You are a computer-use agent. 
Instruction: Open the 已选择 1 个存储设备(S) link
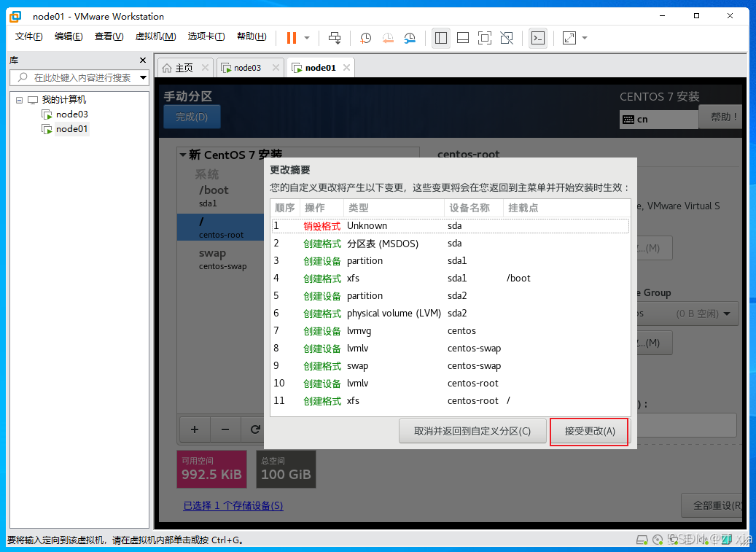(233, 506)
